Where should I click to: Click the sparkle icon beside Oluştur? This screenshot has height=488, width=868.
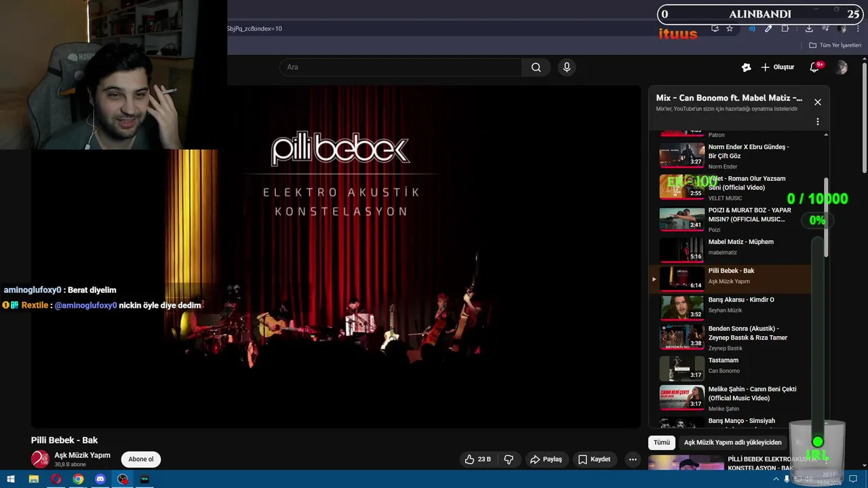tap(746, 67)
